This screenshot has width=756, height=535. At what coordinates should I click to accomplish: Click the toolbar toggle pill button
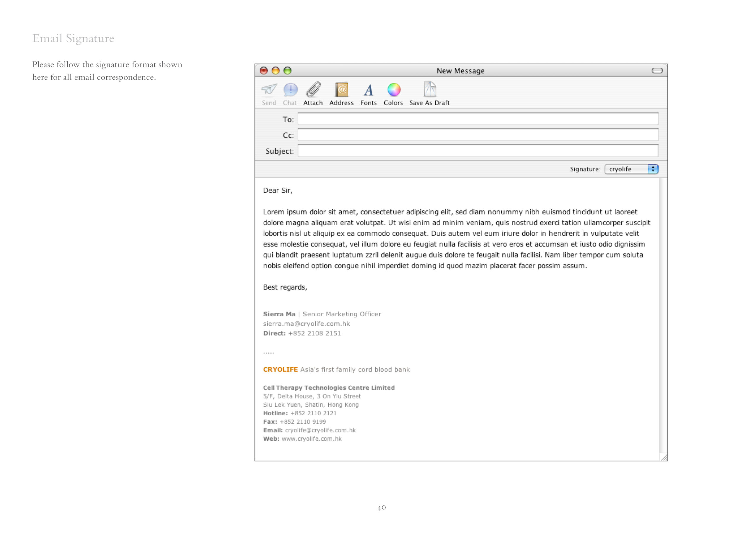click(657, 71)
